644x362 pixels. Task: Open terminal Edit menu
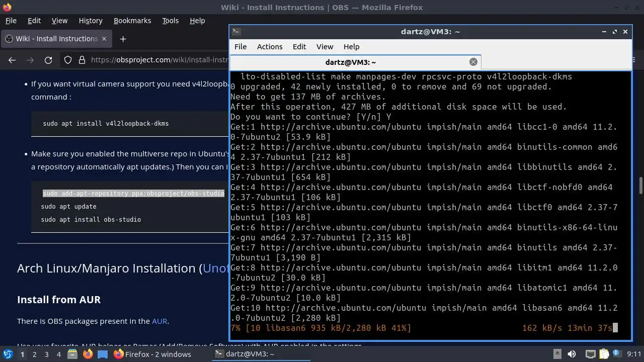pos(299,46)
